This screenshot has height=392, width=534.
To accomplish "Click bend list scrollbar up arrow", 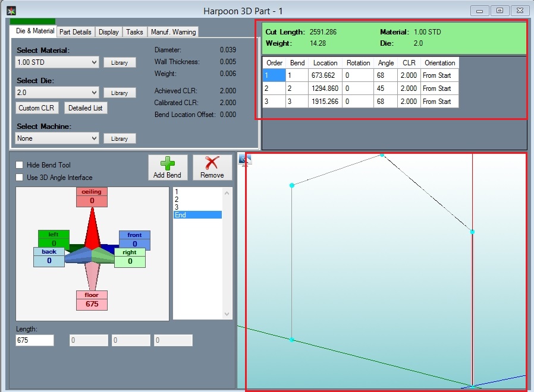I will [227, 193].
